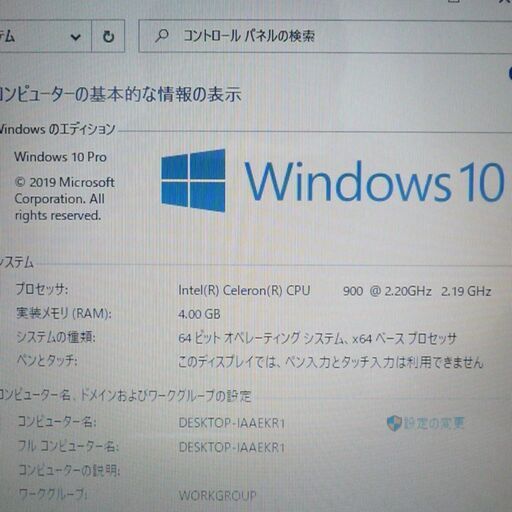Image resolution: width=512 pixels, height=512 pixels.
Task: Select the pen and touch unavailable message
Action: (x=330, y=362)
